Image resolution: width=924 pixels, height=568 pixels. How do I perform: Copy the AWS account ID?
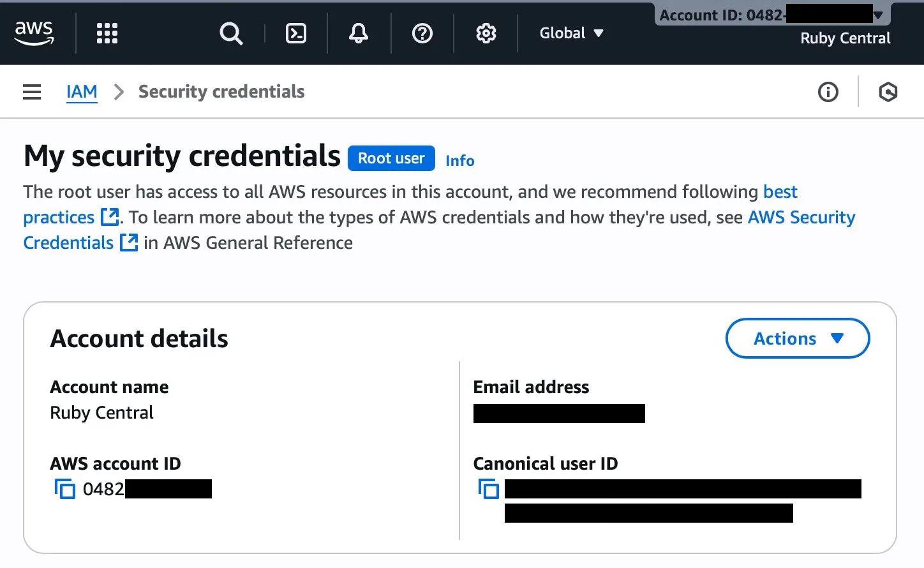(64, 488)
